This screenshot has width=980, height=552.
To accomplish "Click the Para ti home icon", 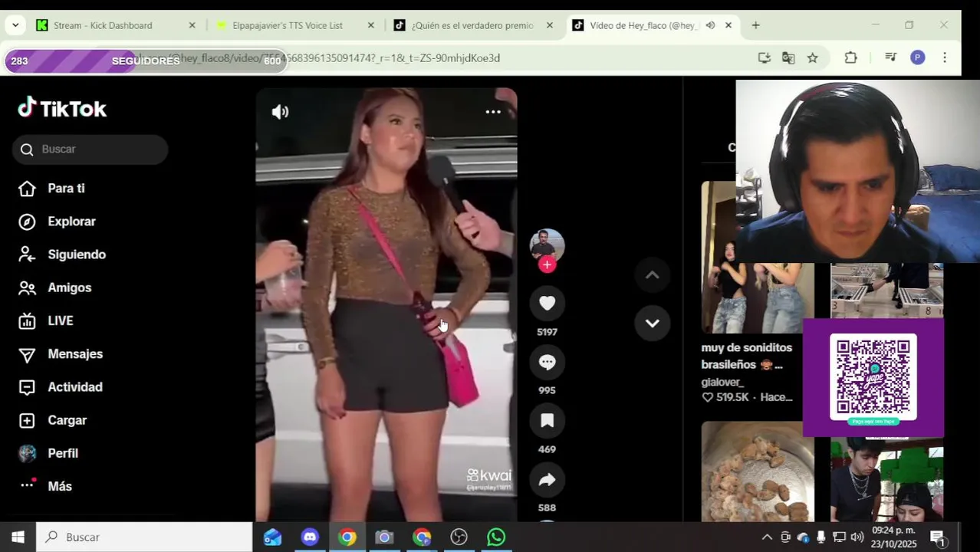I will pyautogui.click(x=27, y=189).
